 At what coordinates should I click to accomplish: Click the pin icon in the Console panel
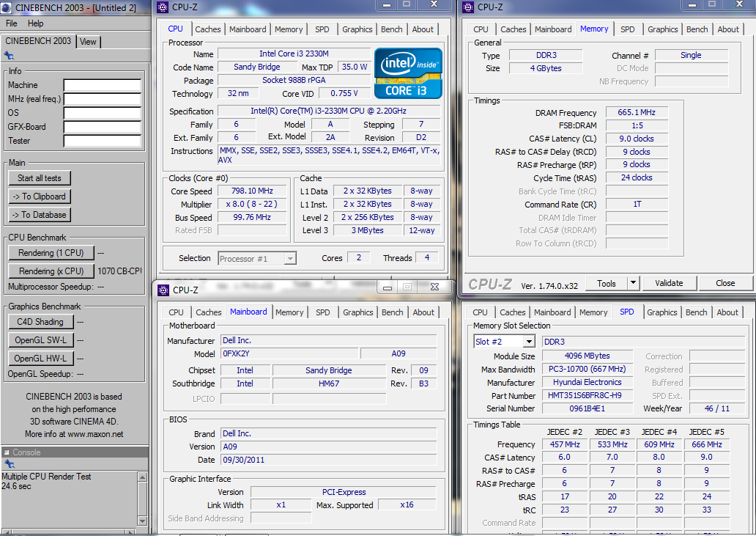[9, 463]
